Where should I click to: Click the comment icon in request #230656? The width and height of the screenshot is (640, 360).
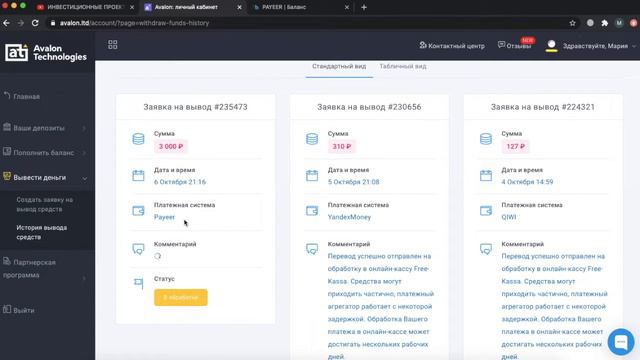coord(312,249)
